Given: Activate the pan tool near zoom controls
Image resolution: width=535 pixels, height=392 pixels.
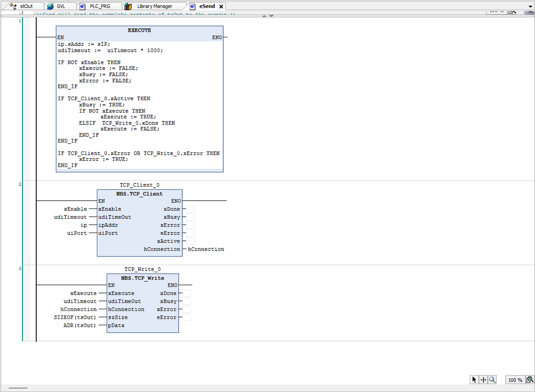Looking at the screenshot, I should pos(483,379).
